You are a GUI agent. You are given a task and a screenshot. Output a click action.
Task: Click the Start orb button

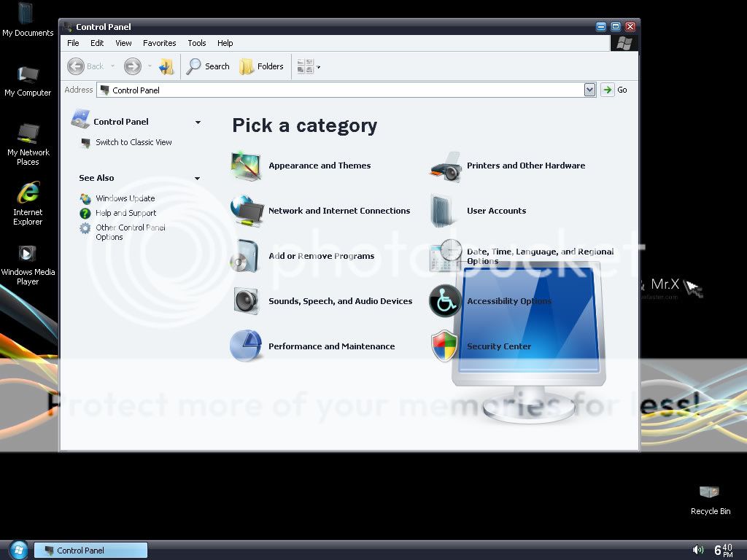pyautogui.click(x=18, y=550)
